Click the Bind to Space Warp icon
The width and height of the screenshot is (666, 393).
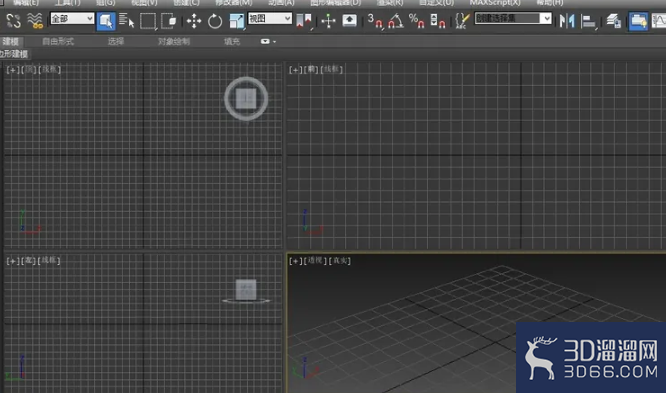tap(35, 20)
